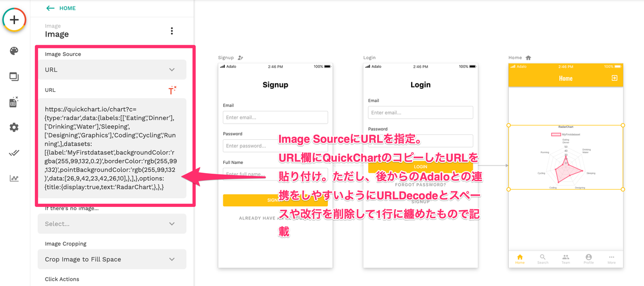Click the Email field on Signup screen
Viewport: 644px width, 286px height.
coord(275,117)
